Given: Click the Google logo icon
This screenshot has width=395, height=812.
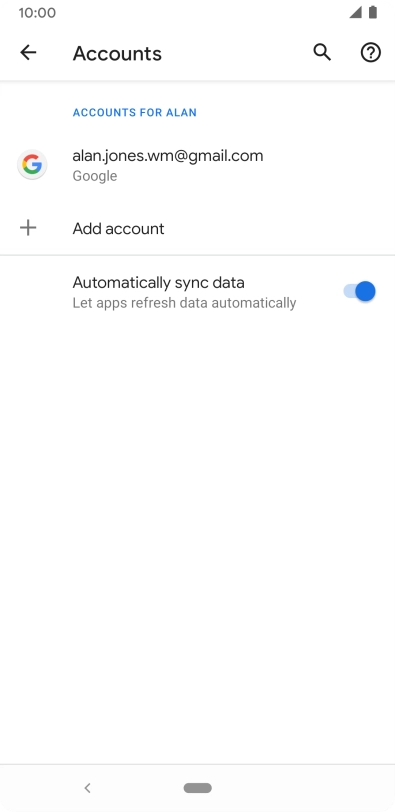Looking at the screenshot, I should pyautogui.click(x=32, y=165).
